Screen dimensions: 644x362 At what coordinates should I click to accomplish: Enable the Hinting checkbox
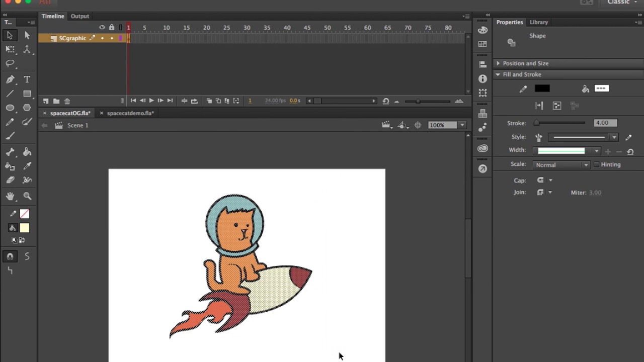coord(597,164)
